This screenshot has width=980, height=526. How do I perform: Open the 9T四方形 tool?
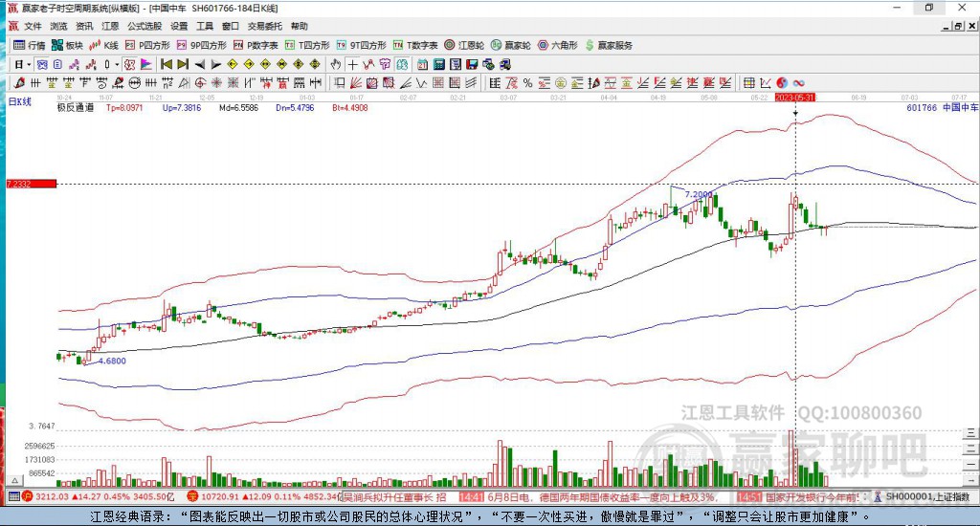tap(361, 45)
